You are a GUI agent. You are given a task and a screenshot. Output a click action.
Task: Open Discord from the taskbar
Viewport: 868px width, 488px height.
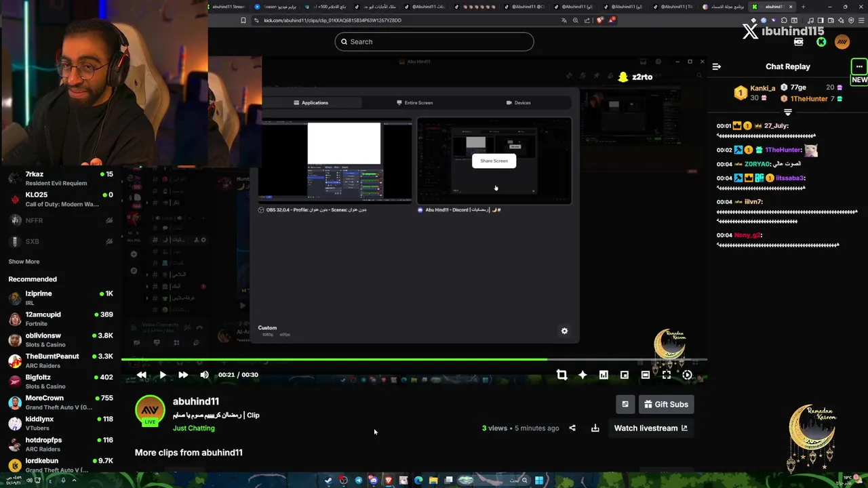pyautogui.click(x=373, y=481)
